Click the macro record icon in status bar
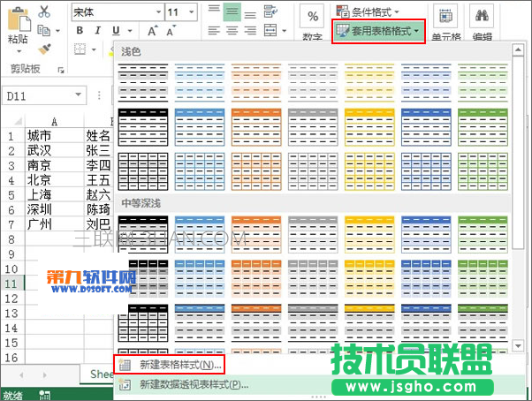Screen dimensions: 532x401 click(x=44, y=395)
